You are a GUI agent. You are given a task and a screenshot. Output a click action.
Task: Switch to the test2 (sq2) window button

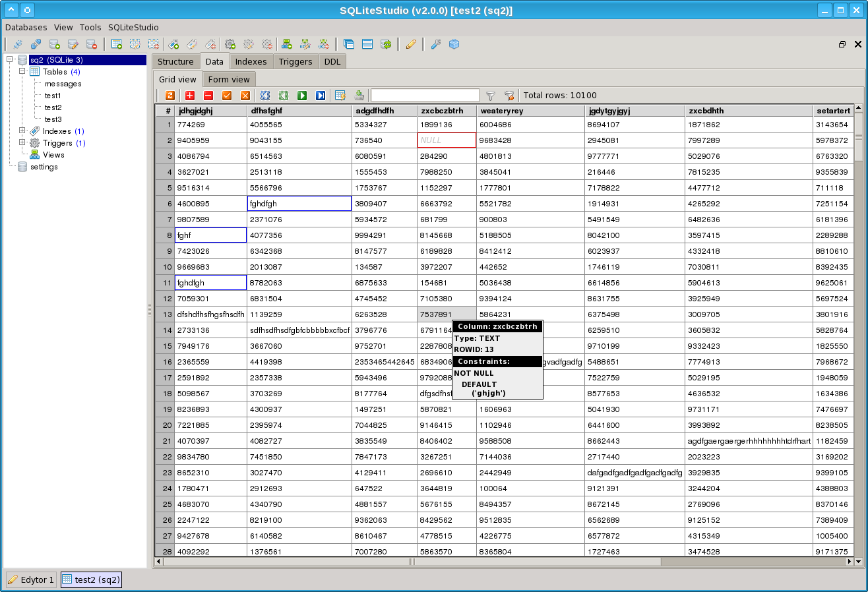pos(91,579)
